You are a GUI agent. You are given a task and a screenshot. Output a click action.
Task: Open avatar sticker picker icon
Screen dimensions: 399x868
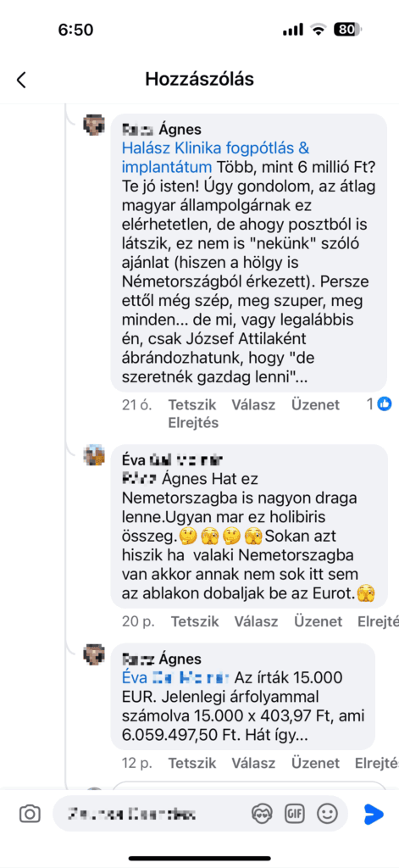261,813
